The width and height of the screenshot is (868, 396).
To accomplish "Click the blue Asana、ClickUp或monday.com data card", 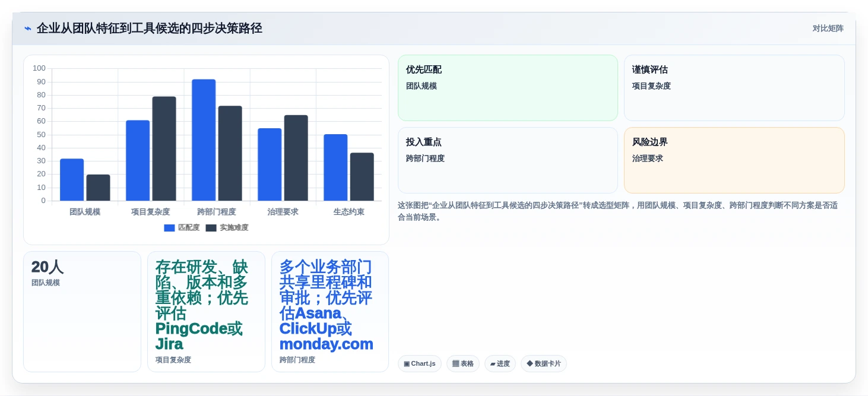I will [x=330, y=312].
